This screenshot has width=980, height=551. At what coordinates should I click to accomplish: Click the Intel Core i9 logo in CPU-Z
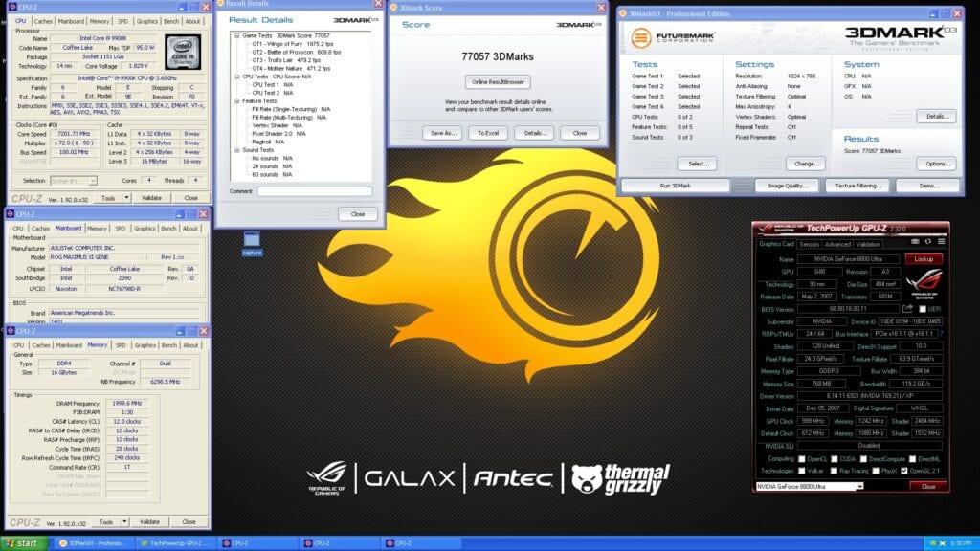(x=183, y=52)
